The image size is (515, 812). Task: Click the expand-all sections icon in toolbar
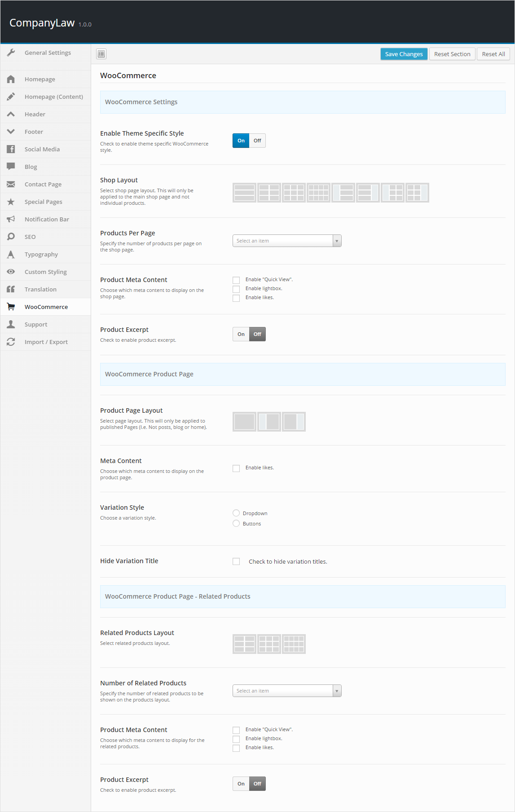point(101,54)
